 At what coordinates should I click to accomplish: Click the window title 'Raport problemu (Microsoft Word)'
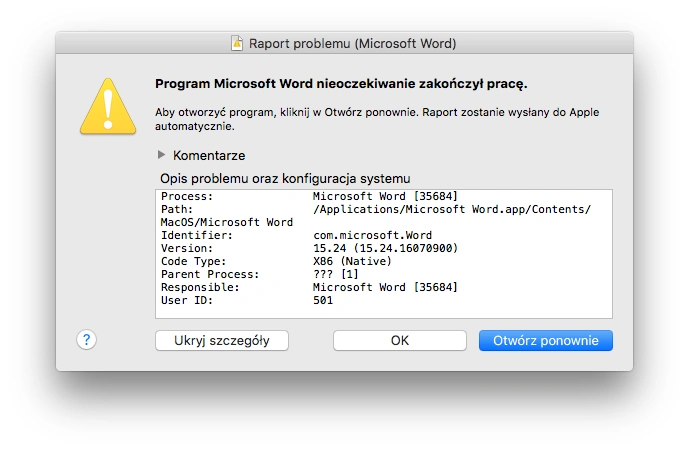pos(352,44)
